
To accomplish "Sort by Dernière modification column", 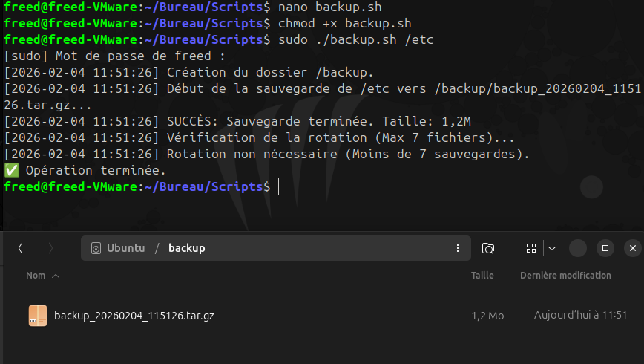I will point(565,276).
